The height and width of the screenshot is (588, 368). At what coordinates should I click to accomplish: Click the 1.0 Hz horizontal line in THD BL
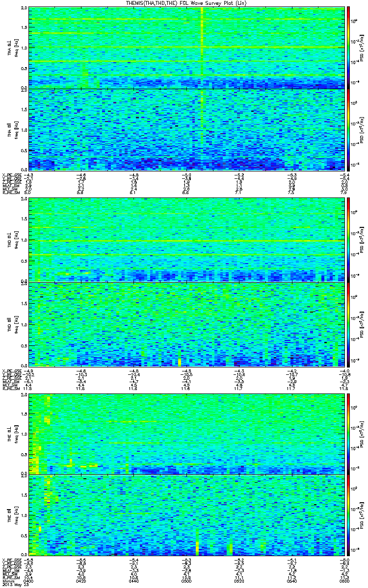tap(185, 241)
